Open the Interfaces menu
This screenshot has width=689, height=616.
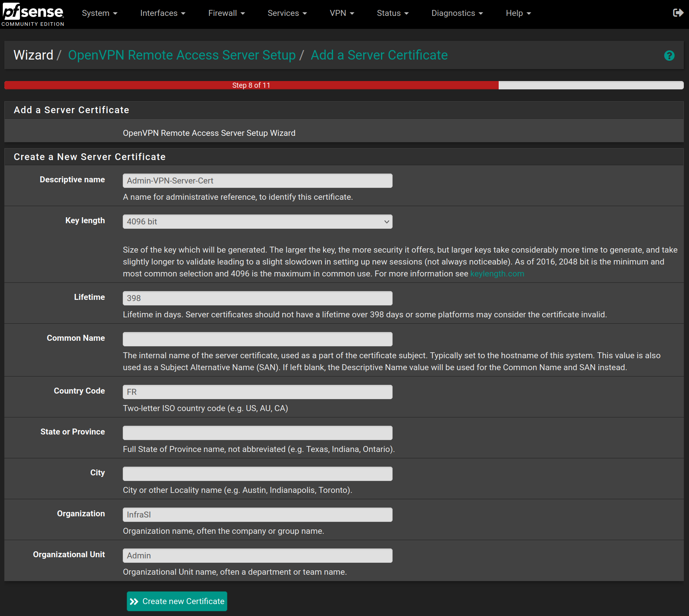pyautogui.click(x=163, y=13)
